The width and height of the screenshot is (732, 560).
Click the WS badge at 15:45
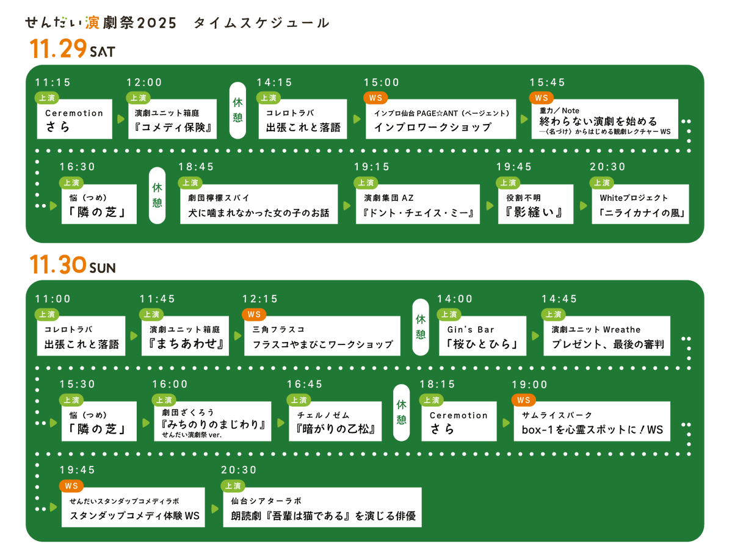pyautogui.click(x=541, y=98)
